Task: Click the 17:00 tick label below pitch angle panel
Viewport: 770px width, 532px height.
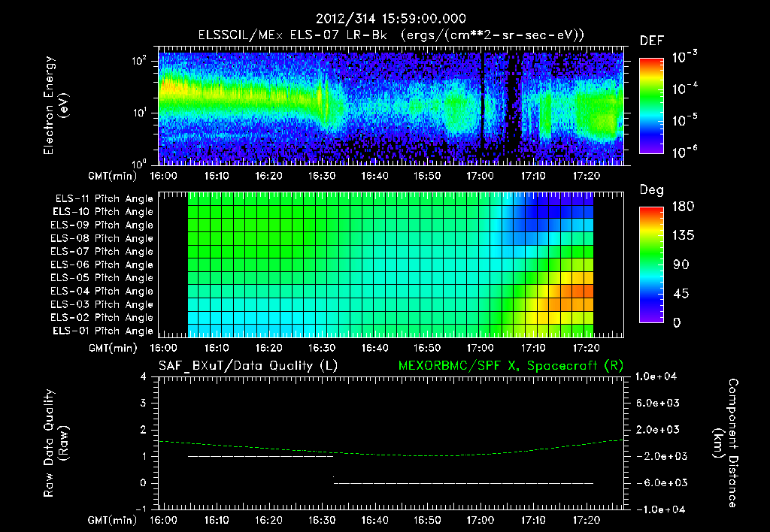Action: point(480,349)
